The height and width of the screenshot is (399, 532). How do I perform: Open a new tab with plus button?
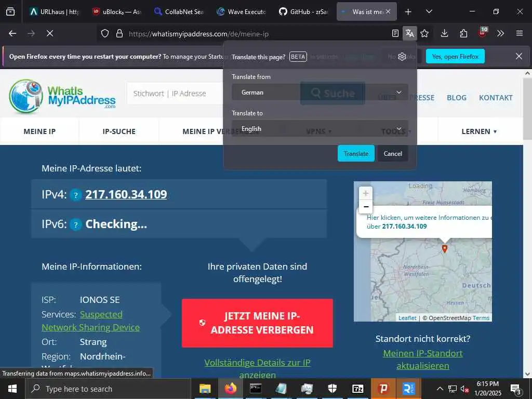pyautogui.click(x=408, y=11)
